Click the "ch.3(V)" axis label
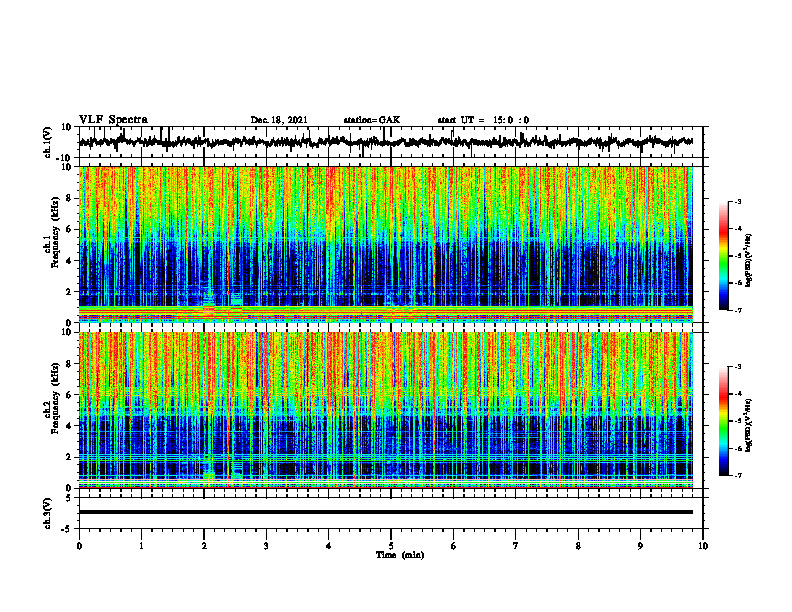 click(x=48, y=513)
